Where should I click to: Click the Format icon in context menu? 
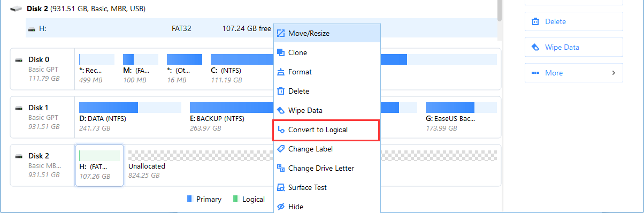coord(281,72)
